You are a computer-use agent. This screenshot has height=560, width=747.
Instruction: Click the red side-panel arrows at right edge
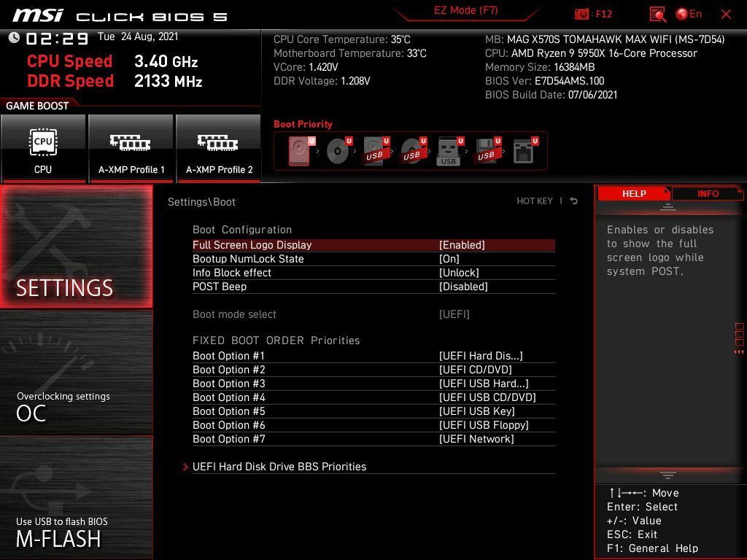point(739,352)
